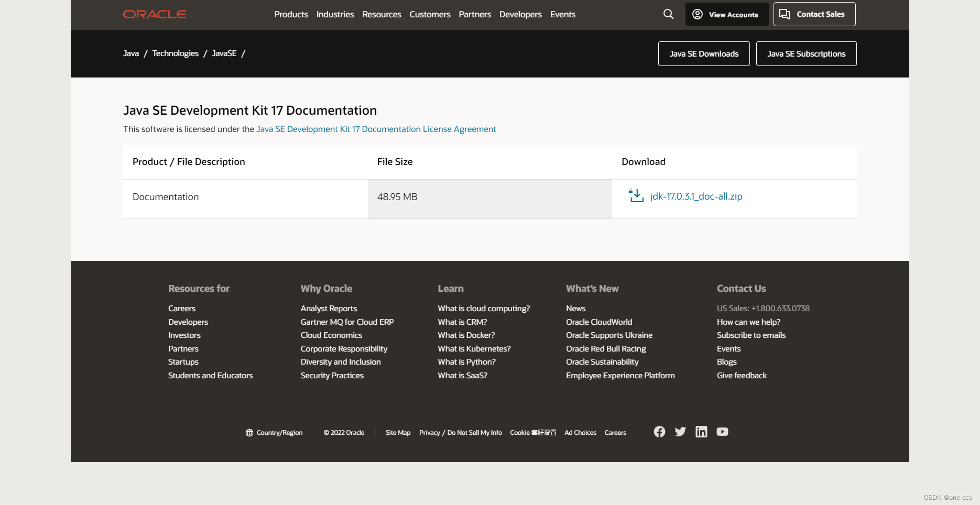The image size is (980, 505).
Task: Open Students and Educators link
Action: 211,375
